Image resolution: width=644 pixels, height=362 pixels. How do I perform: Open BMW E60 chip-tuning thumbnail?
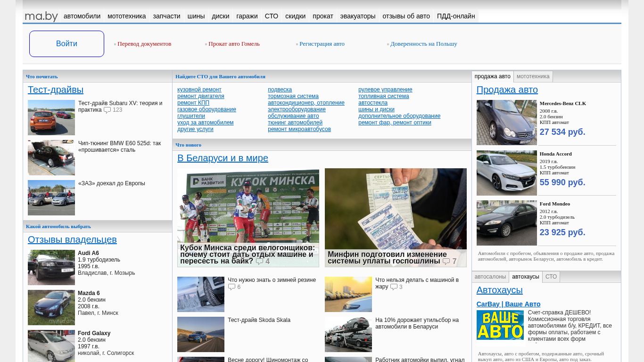51,157
